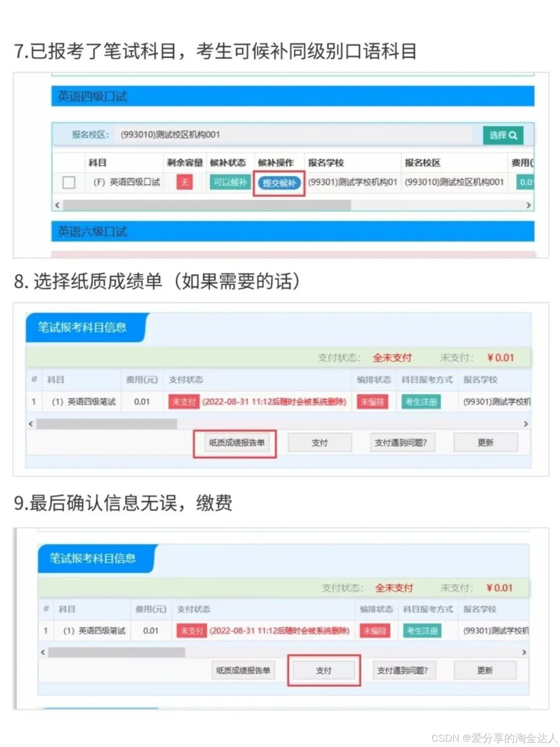Screen dimensions: 560x747
Task: Click right arrow of oral exam table scrollbar
Action: coord(528,205)
